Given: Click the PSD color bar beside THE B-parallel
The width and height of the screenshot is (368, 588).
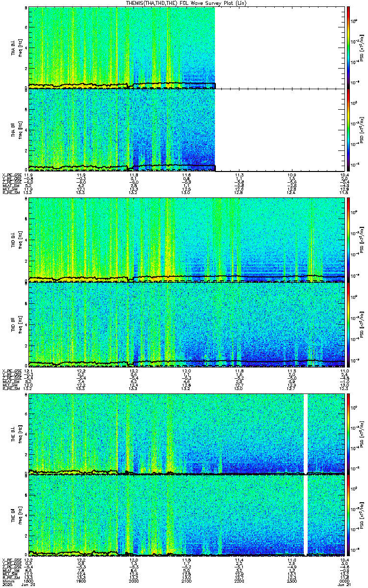Looking at the screenshot, I should [x=348, y=514].
